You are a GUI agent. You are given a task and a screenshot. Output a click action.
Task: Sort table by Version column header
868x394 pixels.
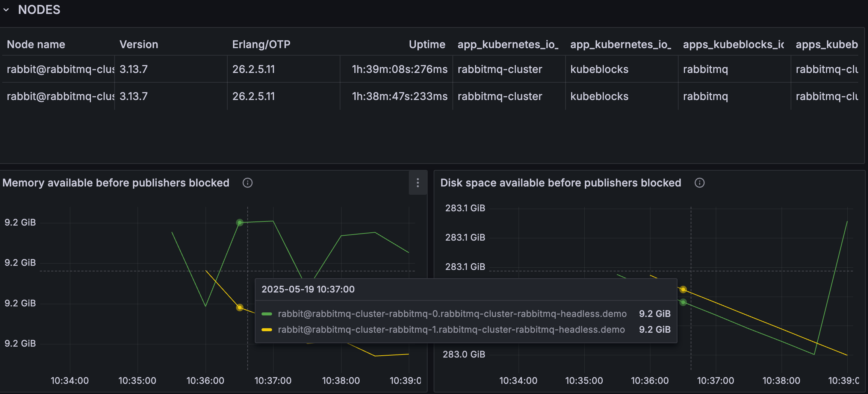point(139,44)
